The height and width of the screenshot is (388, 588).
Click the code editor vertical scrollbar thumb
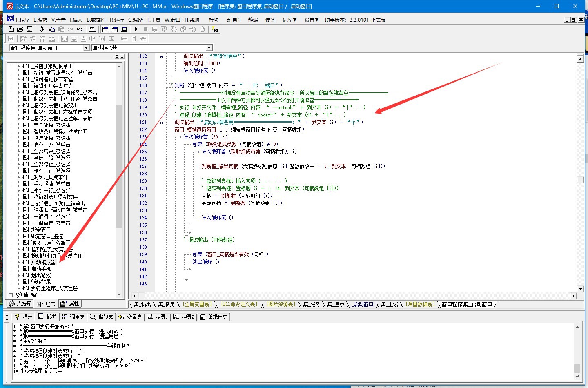pyautogui.click(x=580, y=180)
